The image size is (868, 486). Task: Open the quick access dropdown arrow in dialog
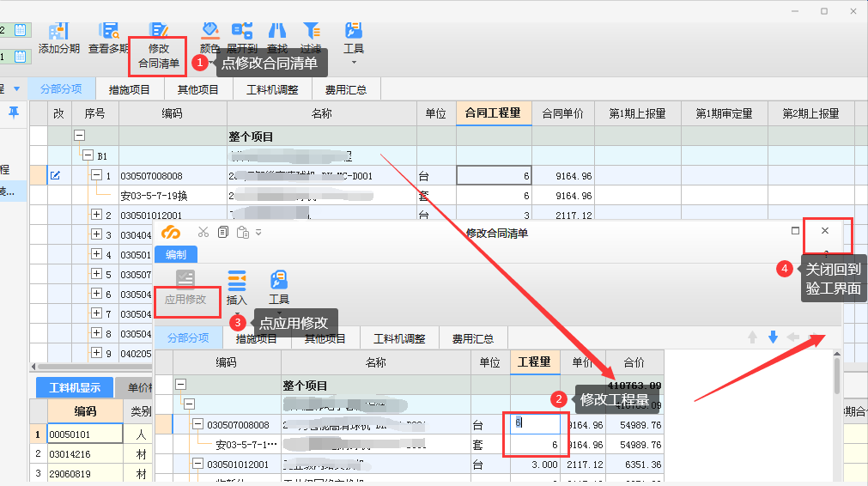[258, 233]
